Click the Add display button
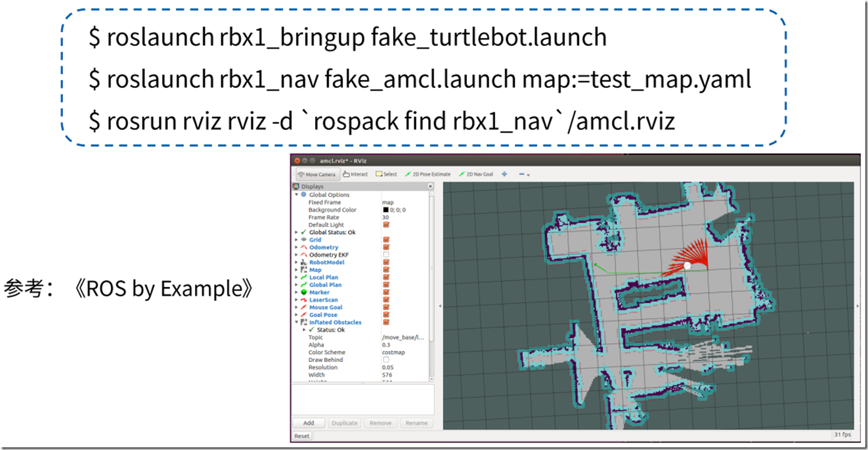868x450 pixels. (309, 423)
